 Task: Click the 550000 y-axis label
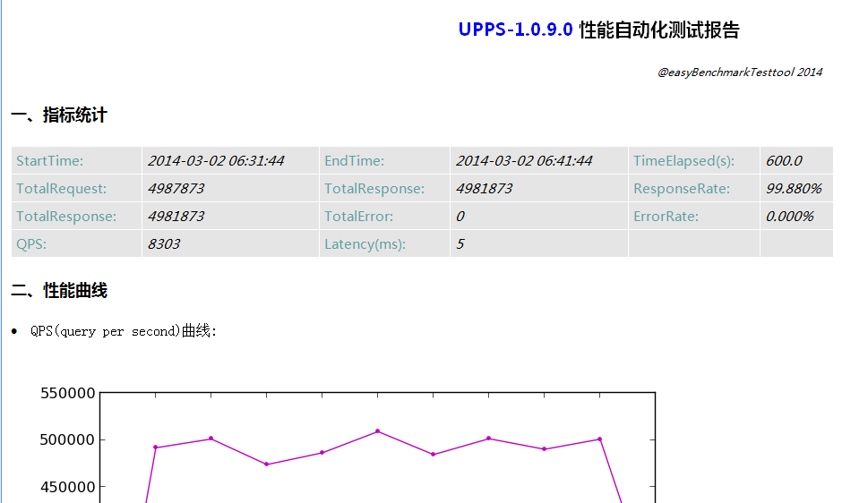68,393
